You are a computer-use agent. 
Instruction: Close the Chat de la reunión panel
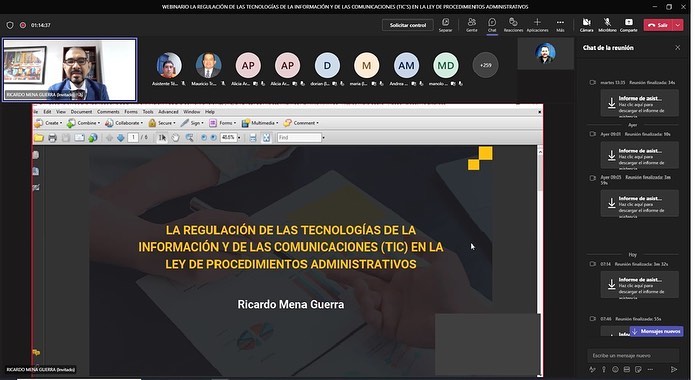pyautogui.click(x=677, y=47)
